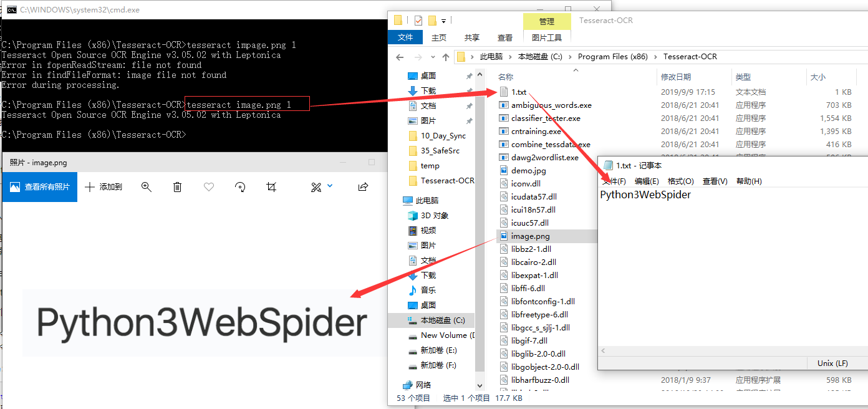Screen dimensions: 868x409
Task: Expand the chevron after Program Files (x86) in breadcrumb
Action: pyautogui.click(x=656, y=57)
